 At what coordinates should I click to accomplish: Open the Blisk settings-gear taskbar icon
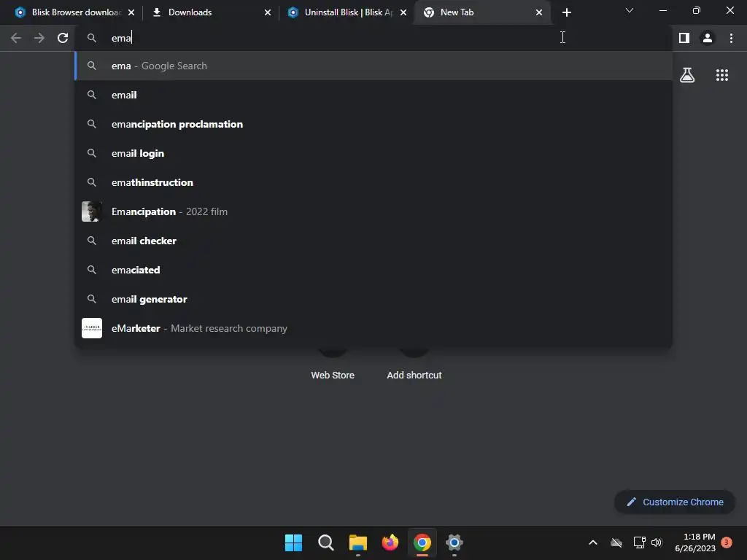(454, 542)
